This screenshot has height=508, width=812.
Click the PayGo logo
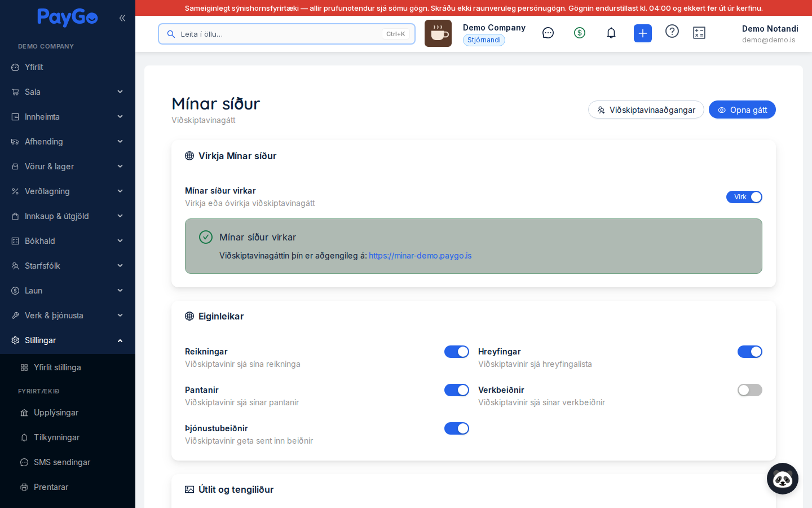[x=68, y=17]
